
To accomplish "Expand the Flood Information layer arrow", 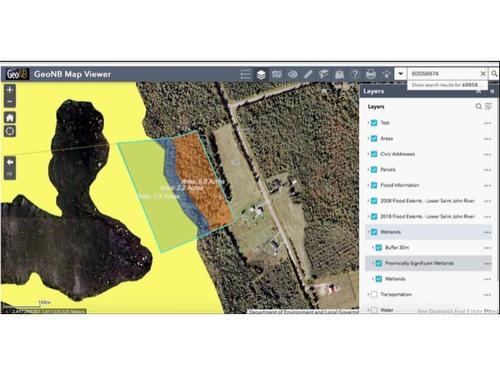I will (368, 185).
